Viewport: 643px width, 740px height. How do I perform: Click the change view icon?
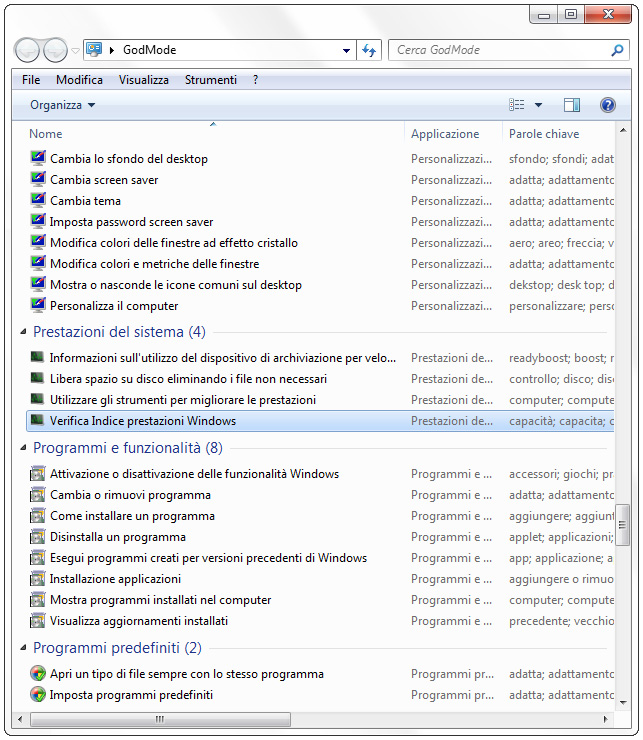516,105
